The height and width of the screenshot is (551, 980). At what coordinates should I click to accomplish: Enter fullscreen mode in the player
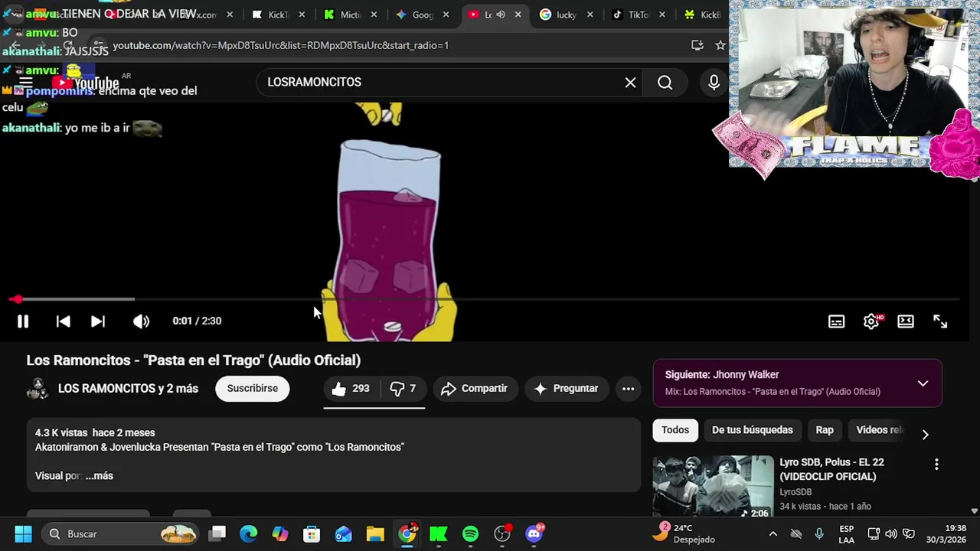(x=940, y=321)
